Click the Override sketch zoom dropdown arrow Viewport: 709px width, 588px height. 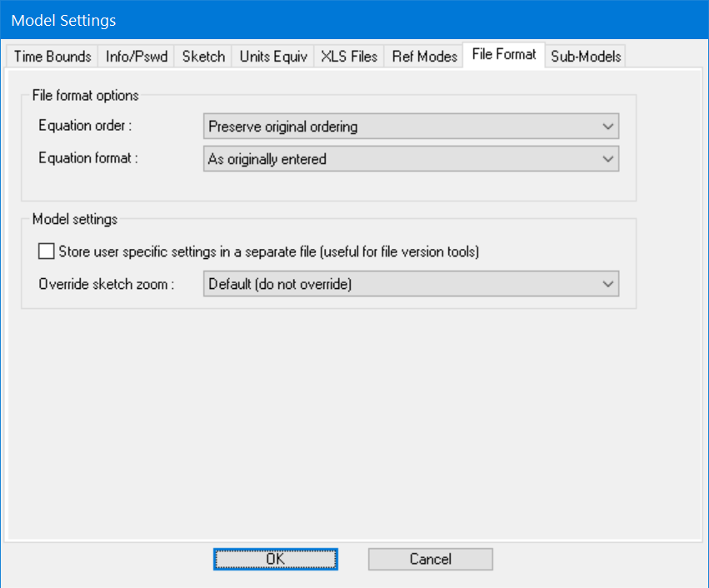(x=609, y=283)
